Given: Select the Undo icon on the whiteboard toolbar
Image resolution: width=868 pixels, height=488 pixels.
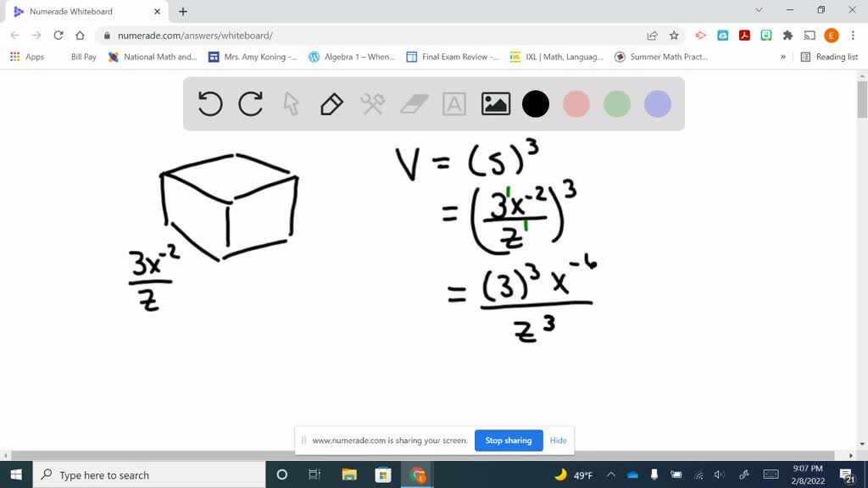Looking at the screenshot, I should (x=209, y=103).
